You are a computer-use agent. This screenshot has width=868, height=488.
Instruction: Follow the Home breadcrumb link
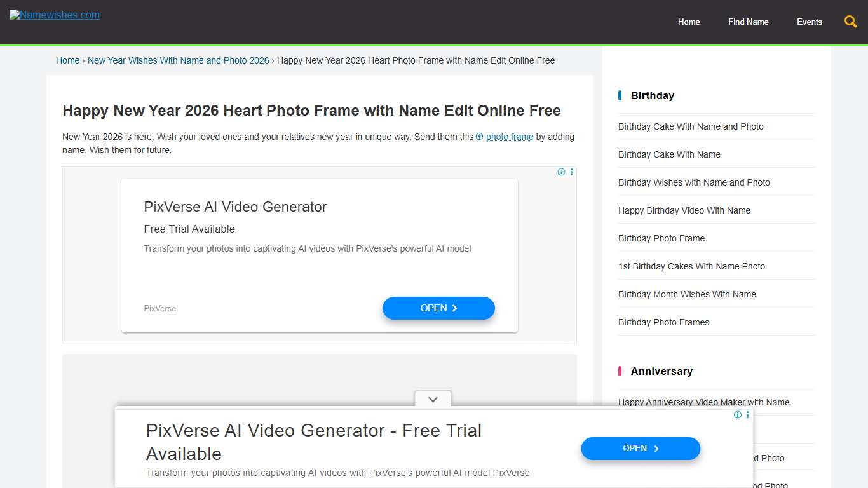[67, 60]
